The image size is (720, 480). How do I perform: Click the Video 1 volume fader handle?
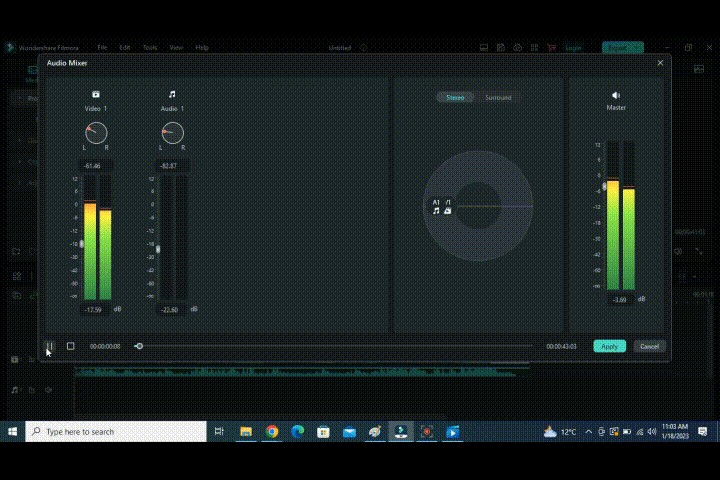click(82, 244)
